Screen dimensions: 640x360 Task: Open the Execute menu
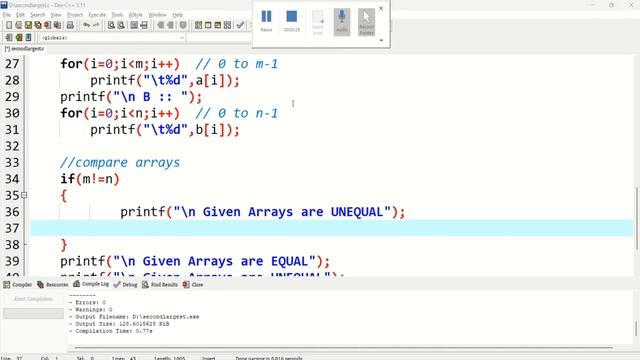[x=97, y=15]
